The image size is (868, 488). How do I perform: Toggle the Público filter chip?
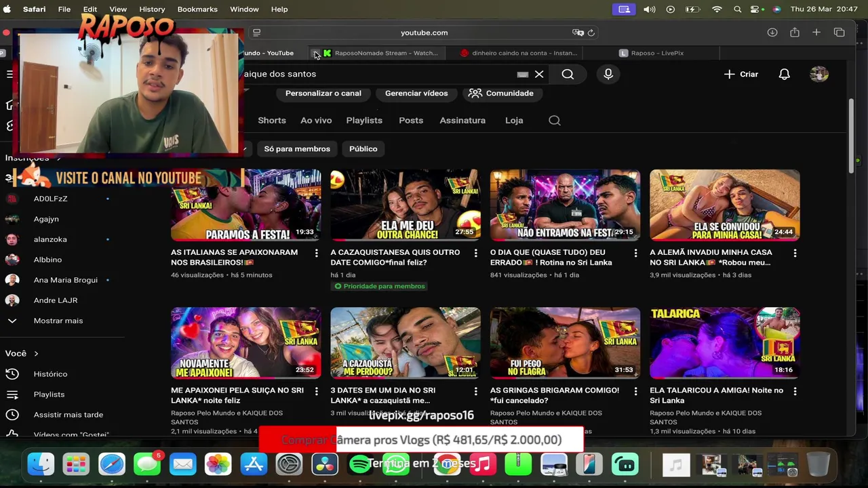[363, 148]
